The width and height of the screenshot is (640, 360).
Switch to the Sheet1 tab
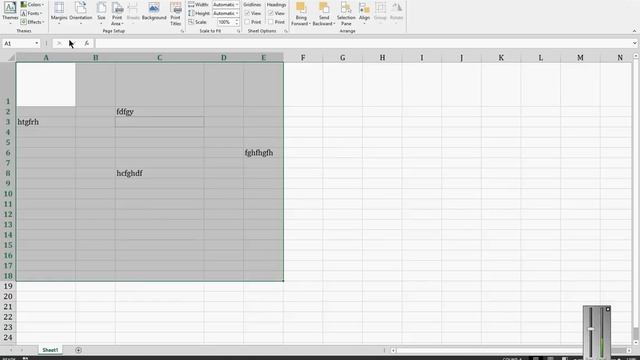pyautogui.click(x=51, y=350)
